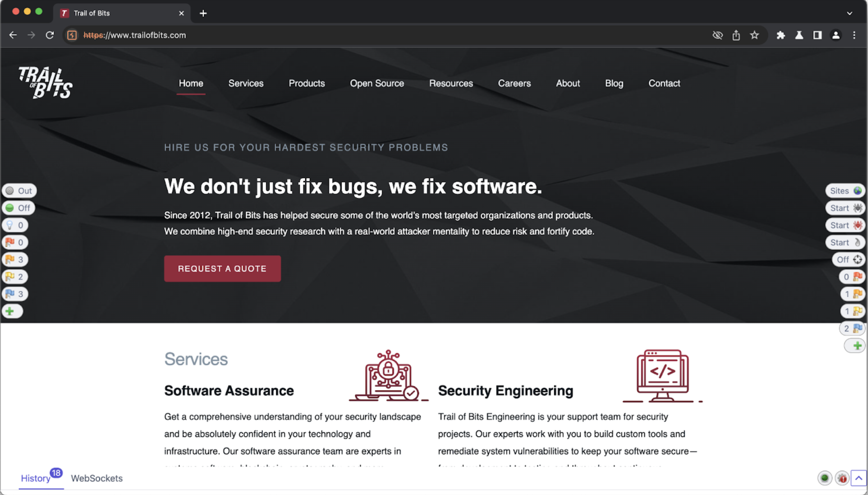Open the red flag alerts on left
The width and height of the screenshot is (868, 495).
coord(15,242)
